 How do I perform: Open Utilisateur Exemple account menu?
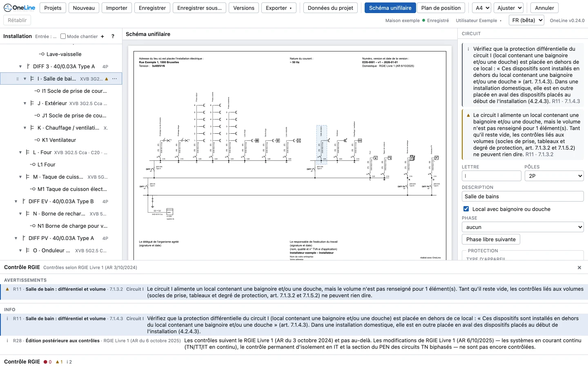(x=479, y=20)
